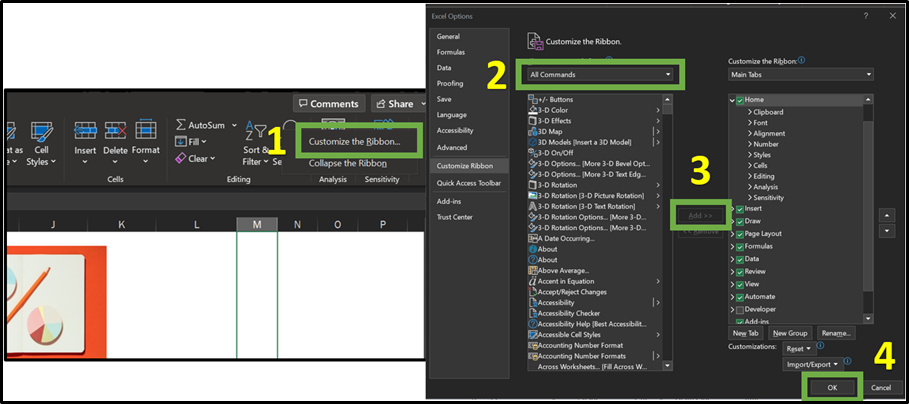The height and width of the screenshot is (404, 909).
Task: Click the Cell Styles ribbon icon
Action: (42, 131)
